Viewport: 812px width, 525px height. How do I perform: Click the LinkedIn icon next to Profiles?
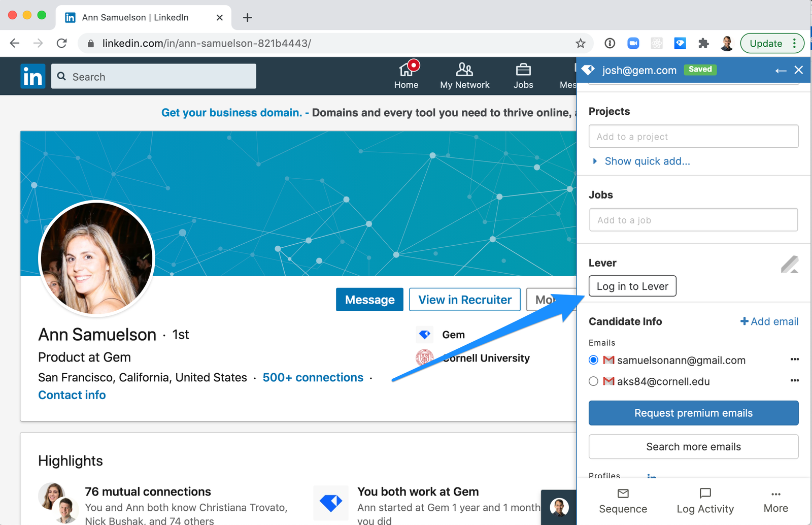[652, 475]
